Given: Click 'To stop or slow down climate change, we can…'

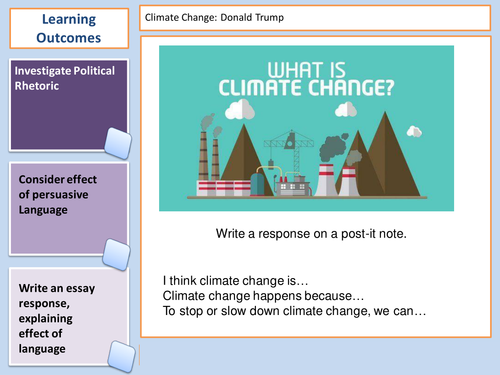Looking at the screenshot, I should pos(294,311).
